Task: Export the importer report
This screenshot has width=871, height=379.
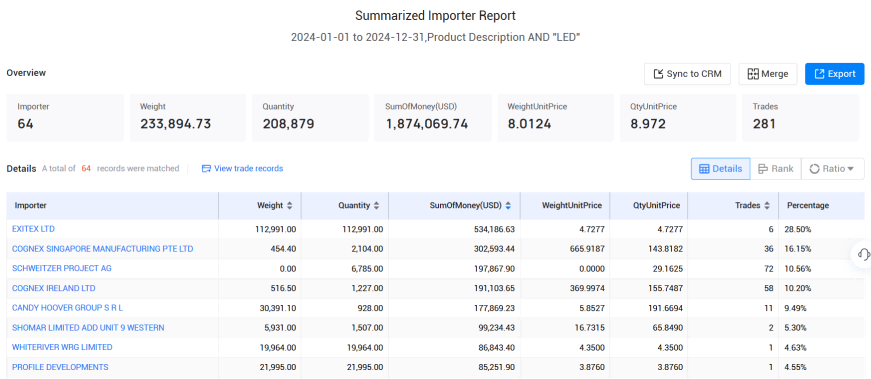Action: tap(834, 74)
